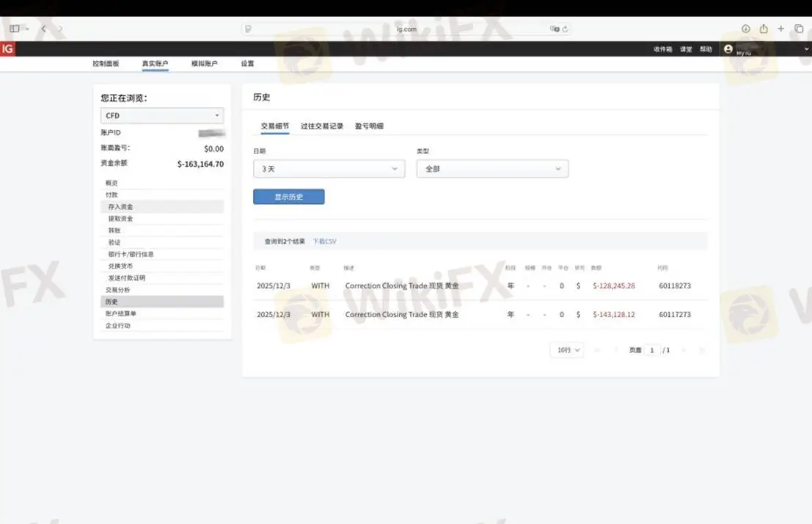Click the My IG profile avatar icon

[x=728, y=48]
